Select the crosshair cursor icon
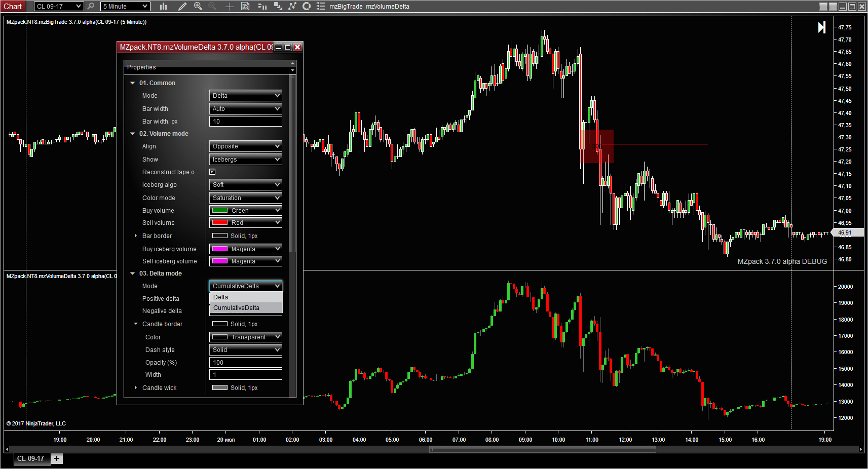The height and width of the screenshot is (469, 868). point(230,6)
